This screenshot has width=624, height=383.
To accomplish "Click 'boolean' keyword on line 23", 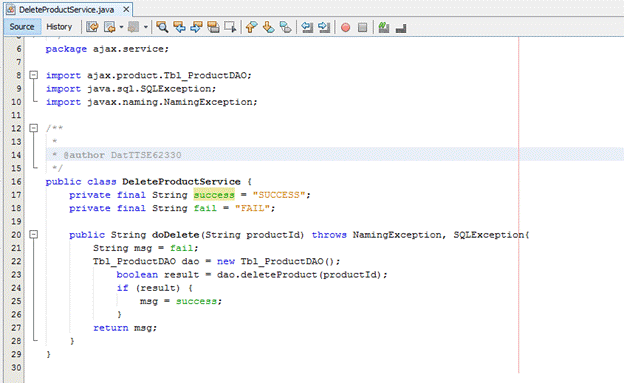I will click(x=137, y=274).
